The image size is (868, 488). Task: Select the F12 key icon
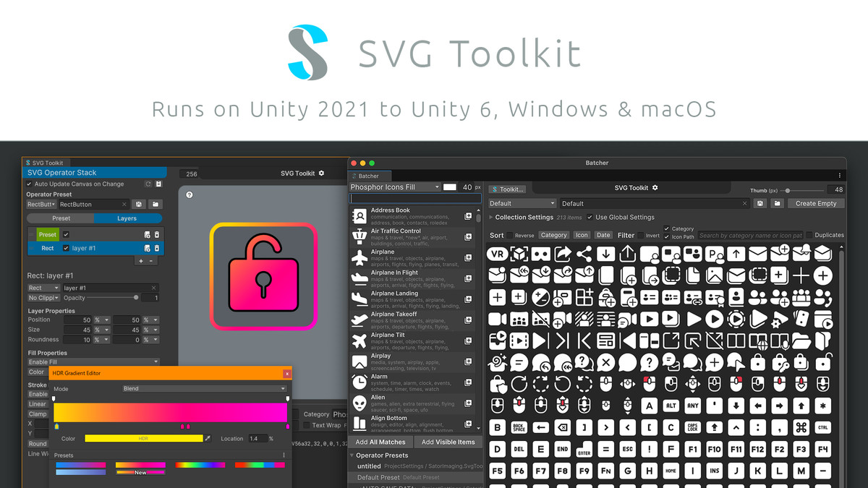click(x=757, y=449)
